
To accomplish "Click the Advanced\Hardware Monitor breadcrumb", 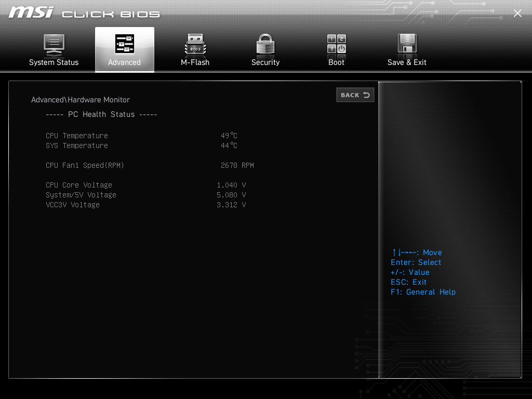I will (81, 100).
